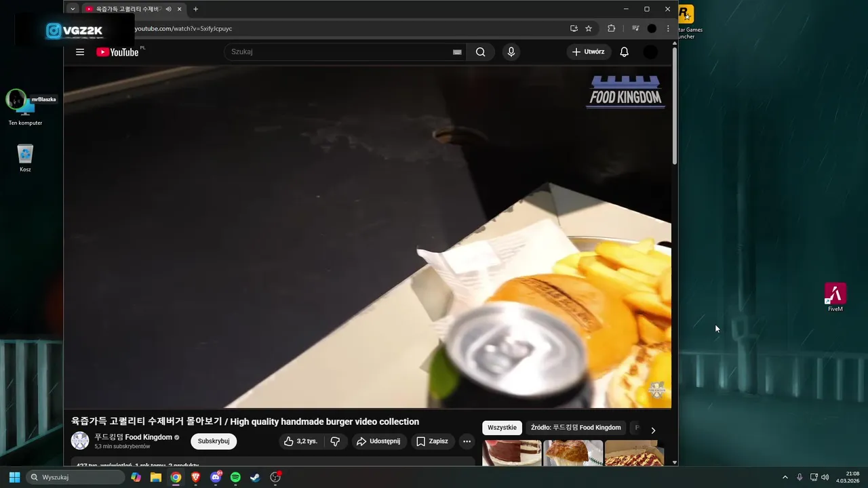The width and height of the screenshot is (868, 488).
Task: Open the Chrome profile avatar
Action: (x=652, y=28)
